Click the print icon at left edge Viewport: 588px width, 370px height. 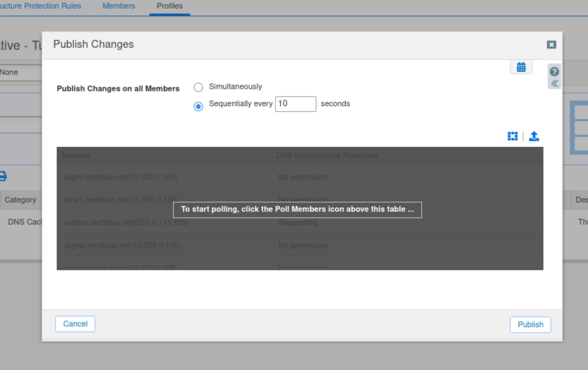[x=3, y=176]
